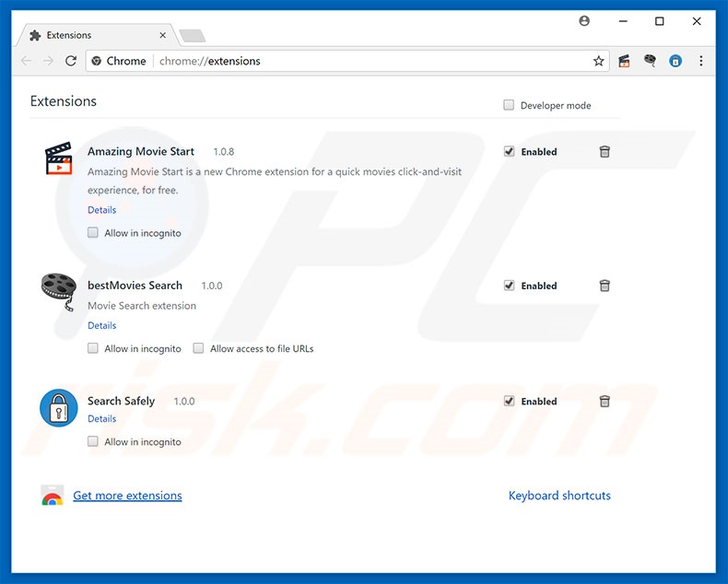Open Details for Amazing Movie Start
The image size is (728, 584).
tap(101, 210)
